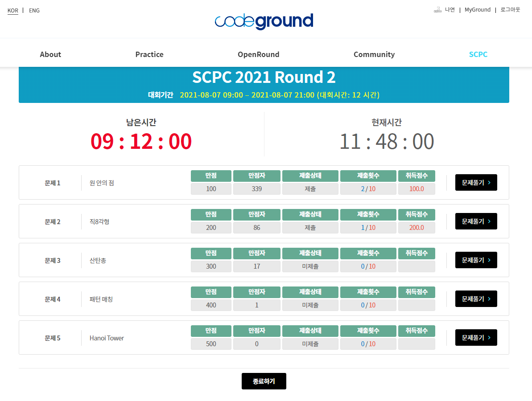The image size is (532, 401).
Task: Switch language to KOR
Action: pyautogui.click(x=13, y=11)
